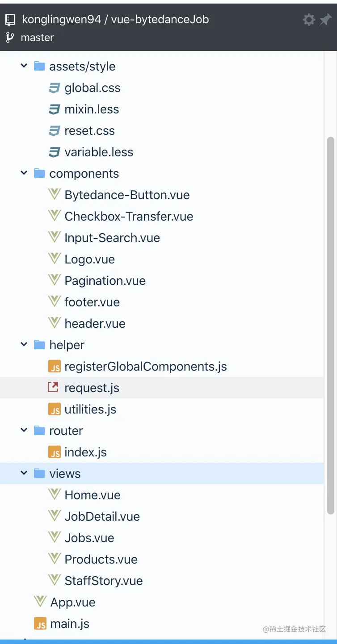Screen dimensions: 337x644
Task: Click the pin sidebar icon
Action: tap(325, 20)
